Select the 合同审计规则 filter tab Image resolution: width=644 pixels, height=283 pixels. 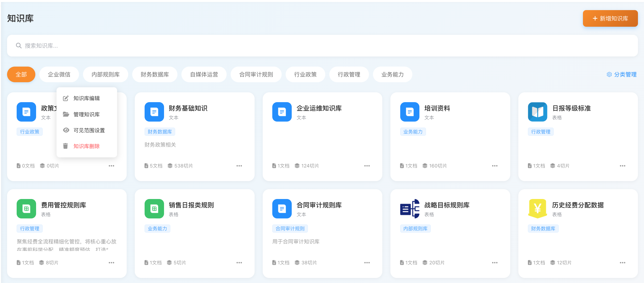pyautogui.click(x=256, y=74)
